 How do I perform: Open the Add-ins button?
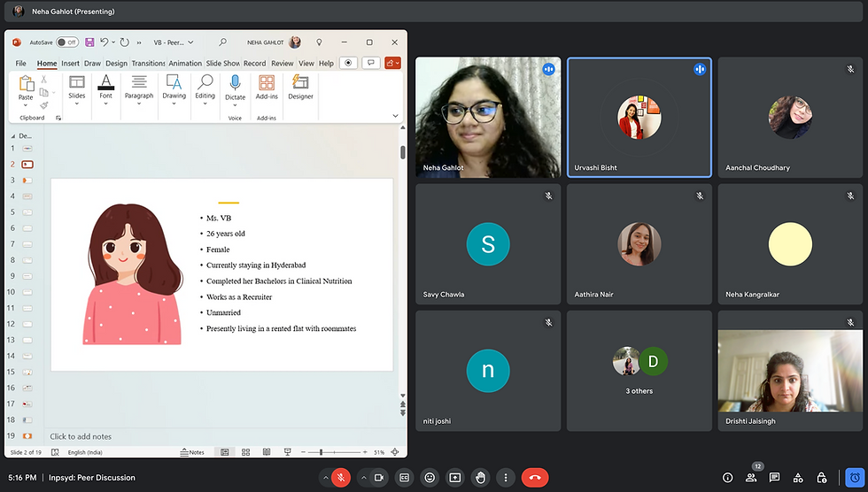click(267, 88)
